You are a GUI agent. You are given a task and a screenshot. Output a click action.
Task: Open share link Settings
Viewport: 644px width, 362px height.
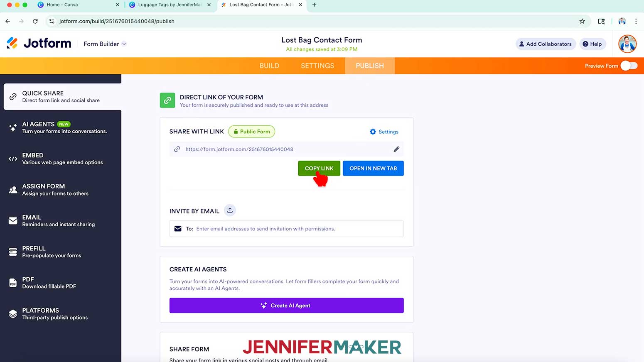tap(384, 132)
